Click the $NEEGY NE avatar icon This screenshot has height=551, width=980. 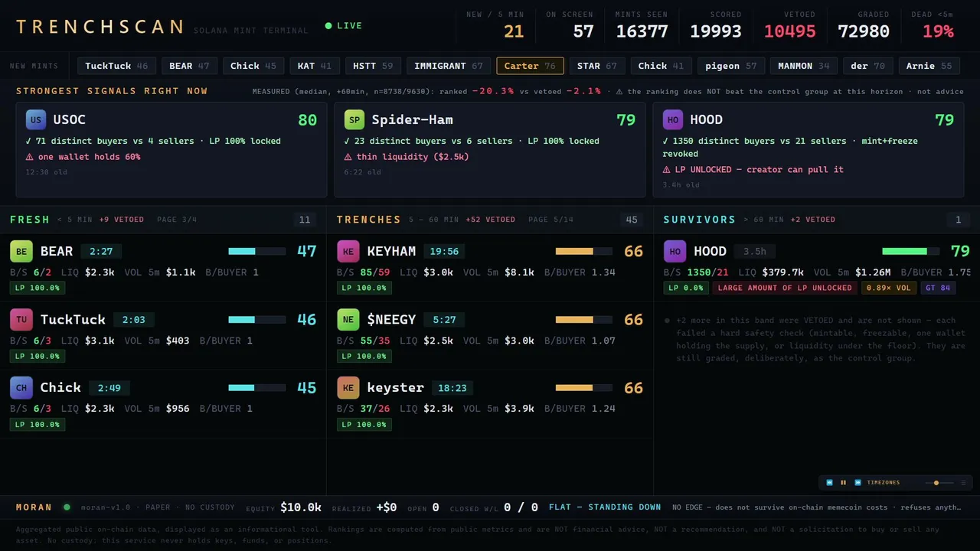pyautogui.click(x=348, y=319)
